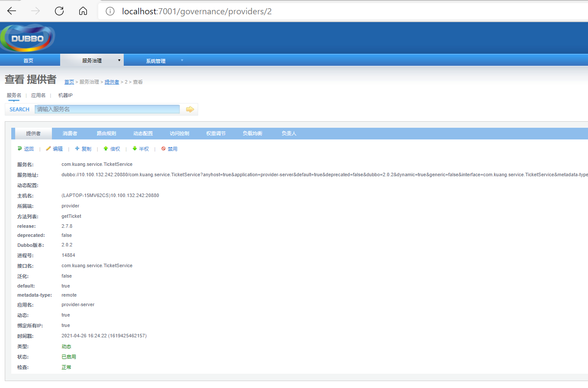The height and width of the screenshot is (388, 588).
Task: Open the 系统管理 navigation menu
Action: (156, 61)
